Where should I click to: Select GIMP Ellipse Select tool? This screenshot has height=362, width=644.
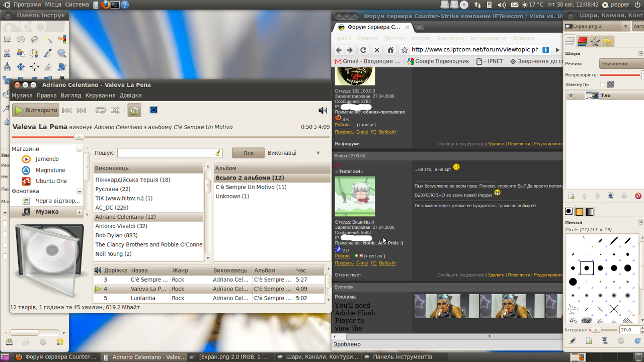point(21,39)
